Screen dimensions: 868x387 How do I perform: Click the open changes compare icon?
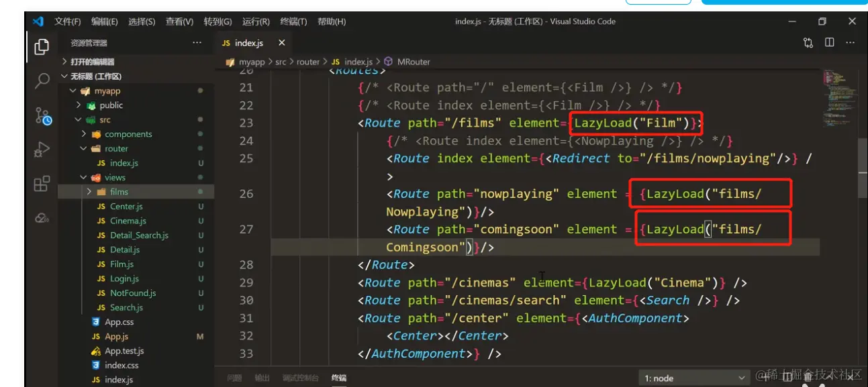click(x=808, y=43)
